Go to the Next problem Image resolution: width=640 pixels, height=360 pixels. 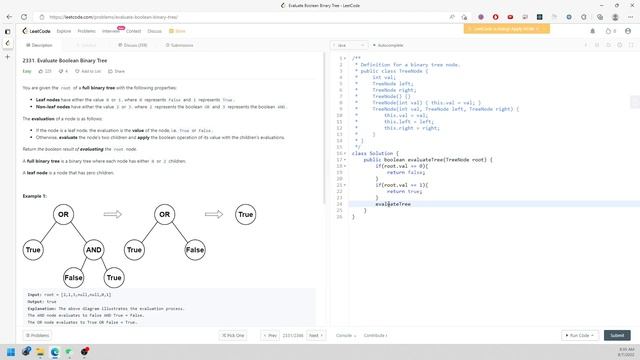click(316, 336)
